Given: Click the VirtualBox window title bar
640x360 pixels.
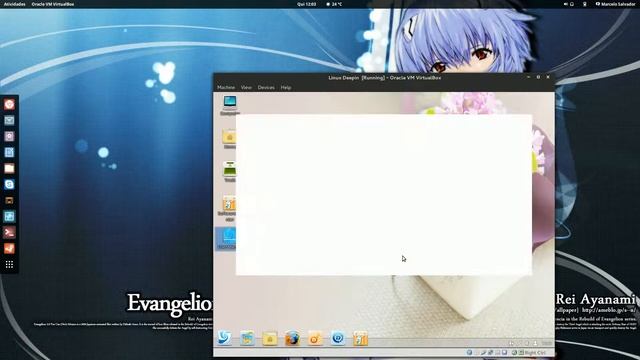Looking at the screenshot, I should [384, 78].
